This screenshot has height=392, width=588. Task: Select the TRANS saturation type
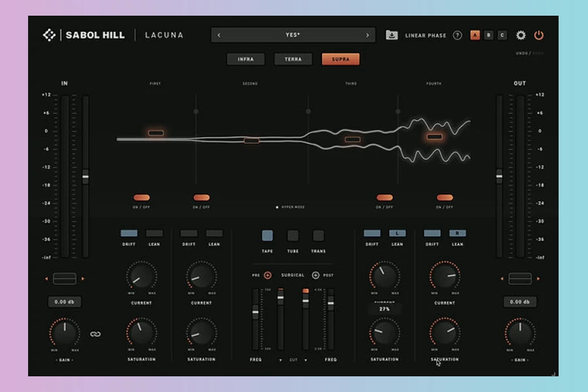pyautogui.click(x=318, y=236)
